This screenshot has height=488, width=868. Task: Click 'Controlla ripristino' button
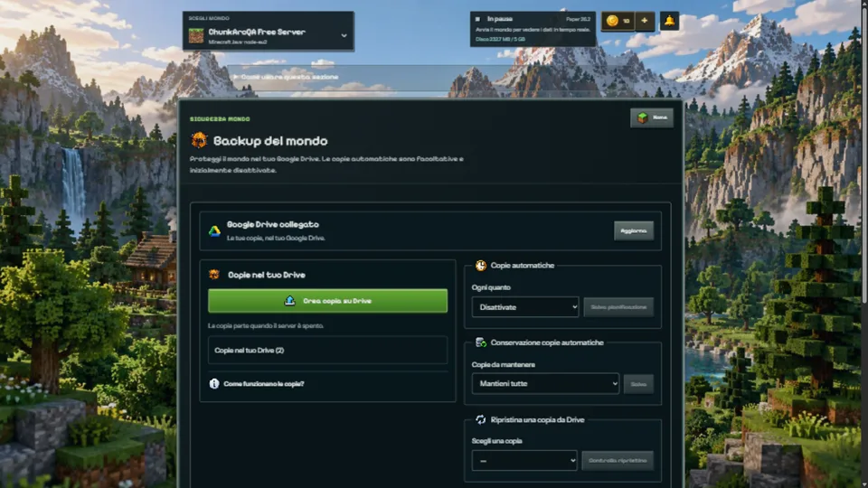tap(618, 460)
